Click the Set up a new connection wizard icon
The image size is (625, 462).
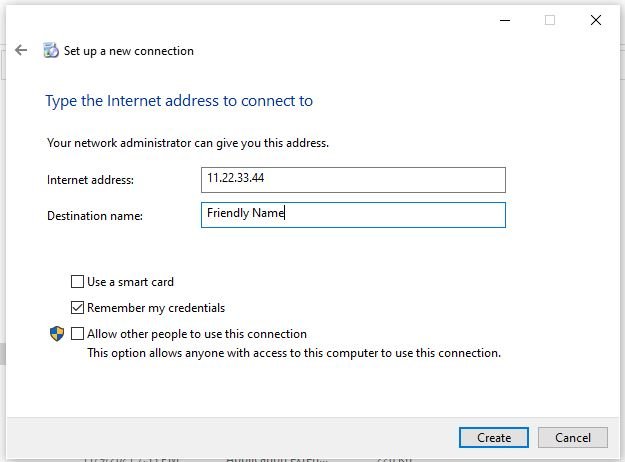[51, 51]
